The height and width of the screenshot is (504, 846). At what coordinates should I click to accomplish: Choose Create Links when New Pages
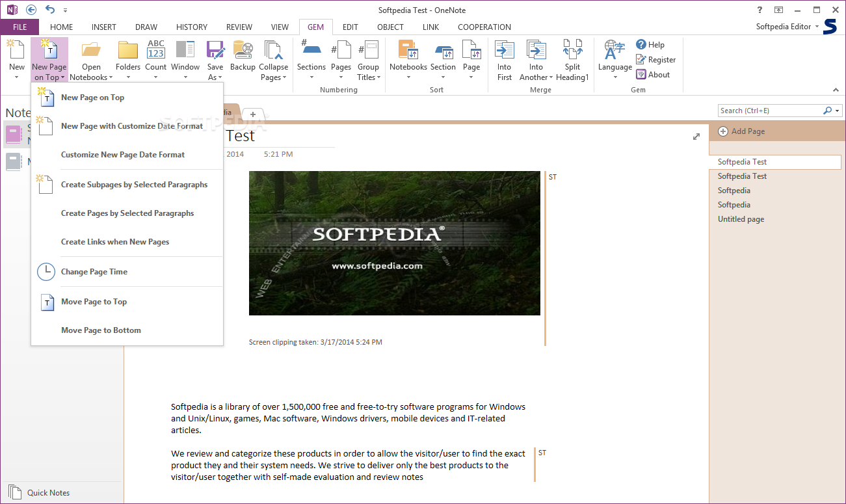click(127, 242)
